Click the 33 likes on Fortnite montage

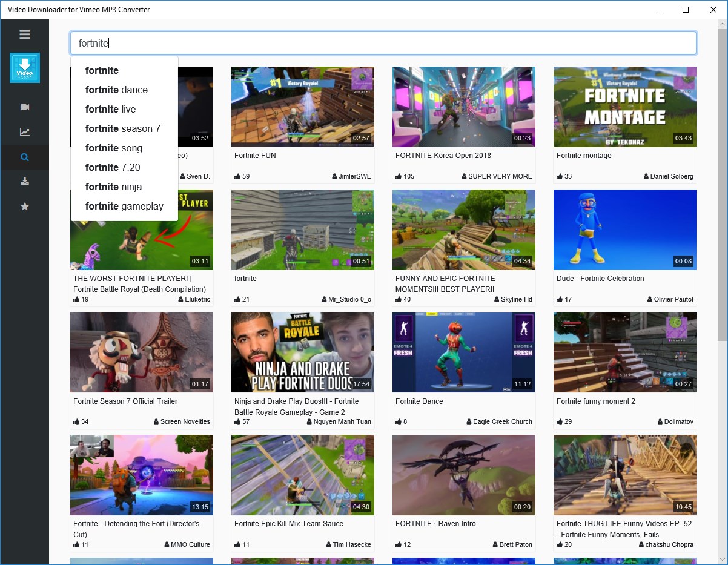(564, 176)
